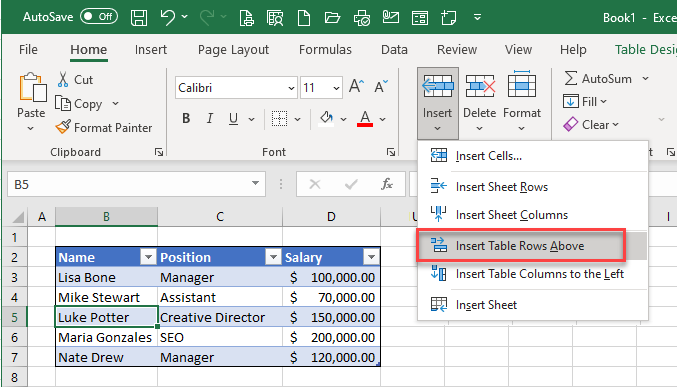Toggle the AutoSave switch
The image size is (677, 387).
click(x=99, y=17)
